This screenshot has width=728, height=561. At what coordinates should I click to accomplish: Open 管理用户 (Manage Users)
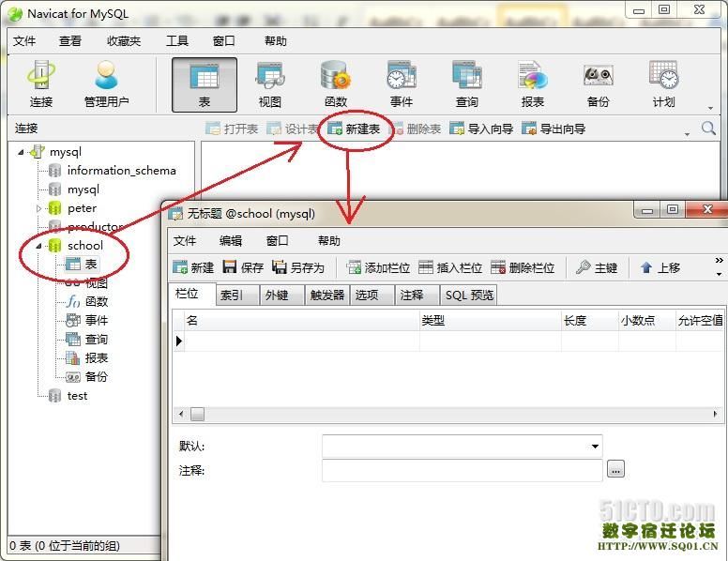coord(106,84)
